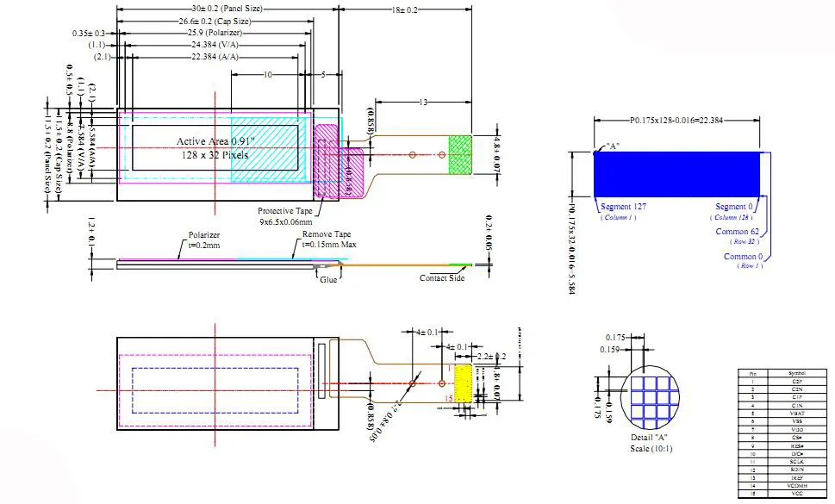Click the 'P0.175x128-0.016=22.384' dimension

[676, 121]
